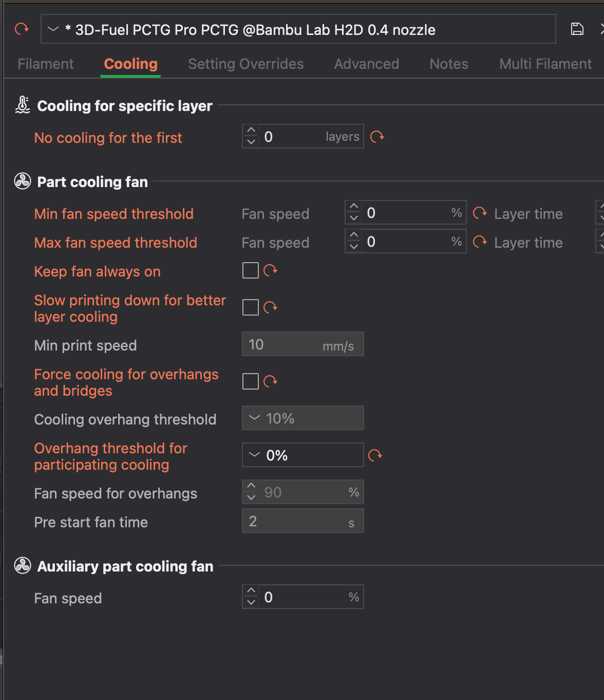
Task: Decrease the no-cooling layers count
Action: (x=251, y=142)
